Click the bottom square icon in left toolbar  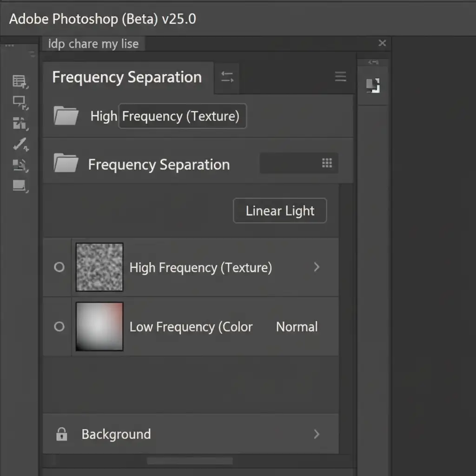[x=20, y=186]
